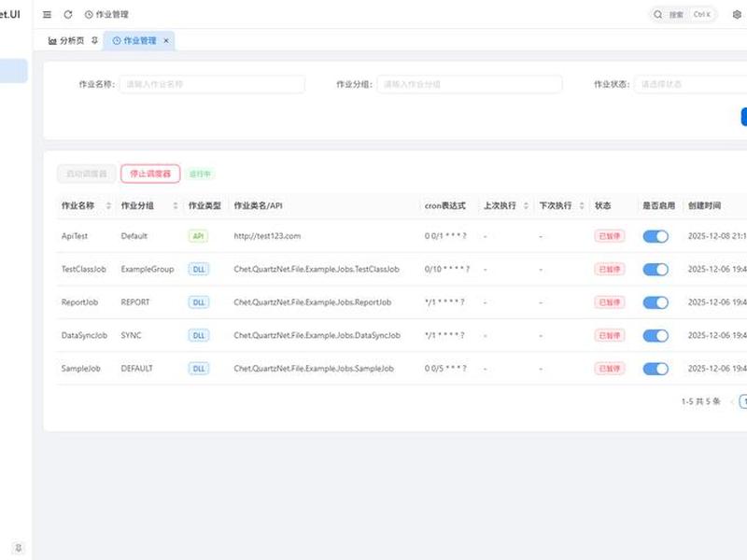Click the disabled 启动调度器 button
The width and height of the screenshot is (747, 560).
pyautogui.click(x=86, y=174)
